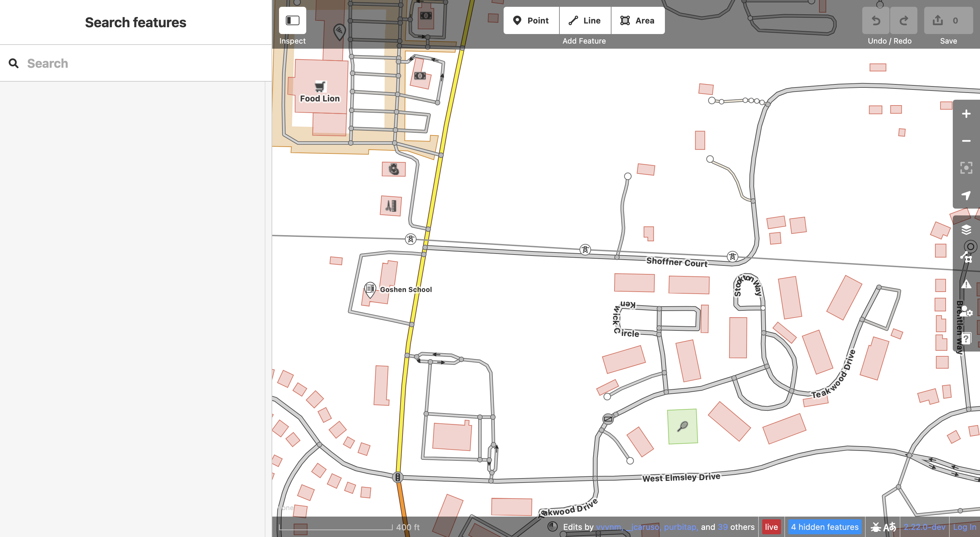Click the bug report icon

[876, 527]
